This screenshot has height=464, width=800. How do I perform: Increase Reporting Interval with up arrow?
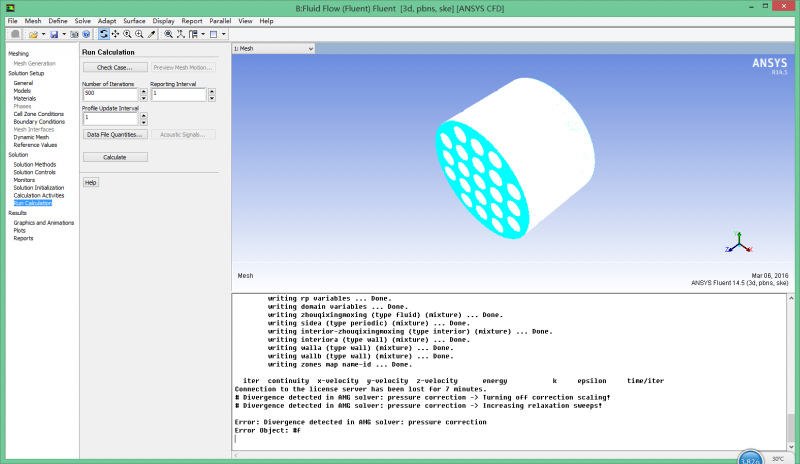click(212, 92)
